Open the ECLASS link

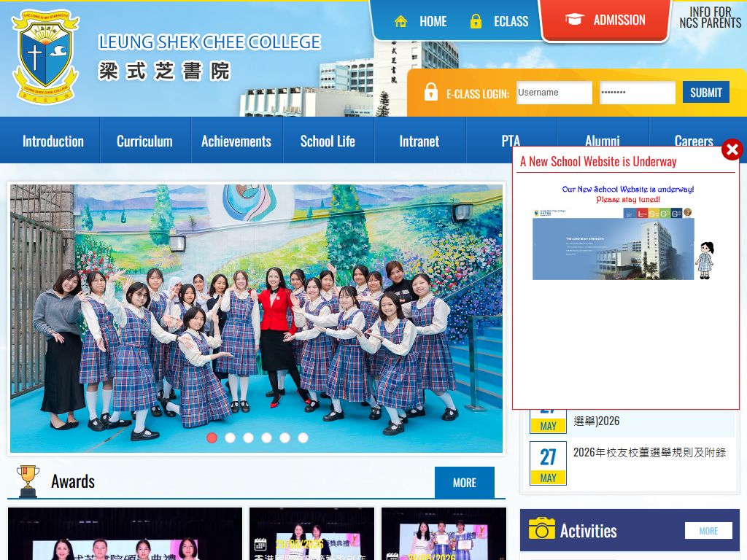[511, 21]
